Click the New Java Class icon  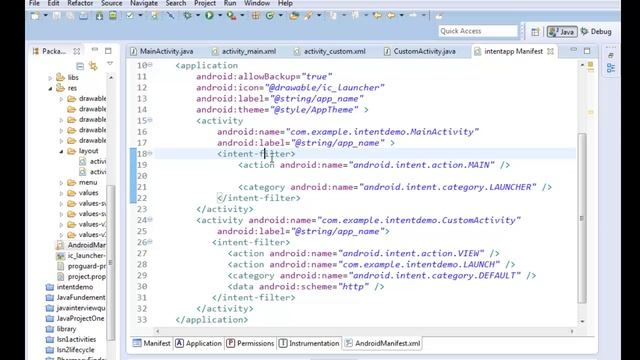coord(270,16)
